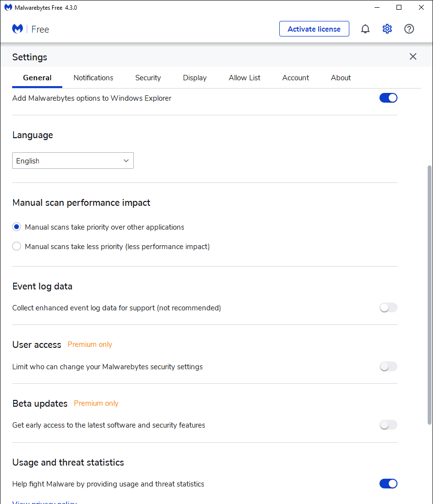433x504 pixels.
Task: Click the settings gear icon
Action: pos(387,29)
